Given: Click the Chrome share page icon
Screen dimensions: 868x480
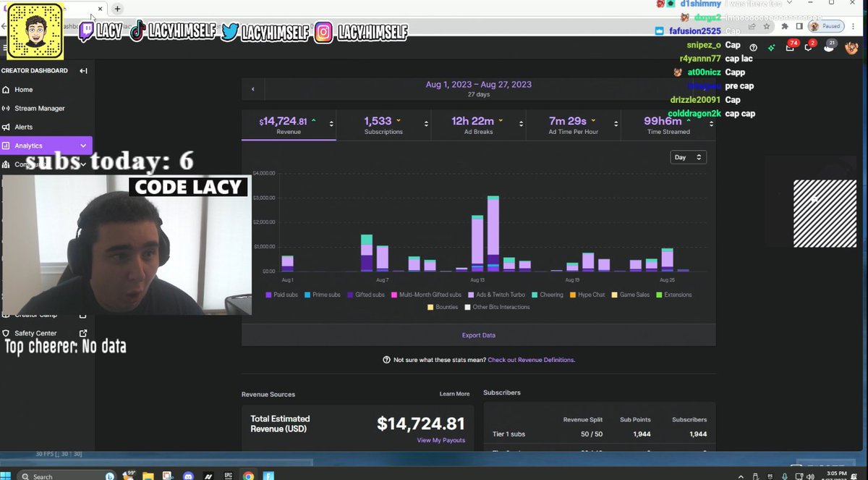Looking at the screenshot, I should tap(752, 26).
